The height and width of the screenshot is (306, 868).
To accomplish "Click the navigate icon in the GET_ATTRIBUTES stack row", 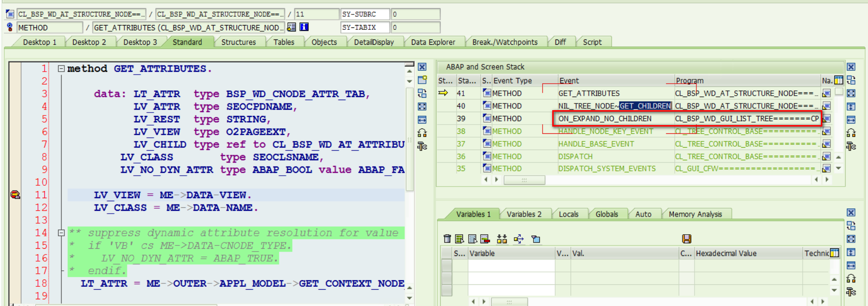I will (826, 93).
